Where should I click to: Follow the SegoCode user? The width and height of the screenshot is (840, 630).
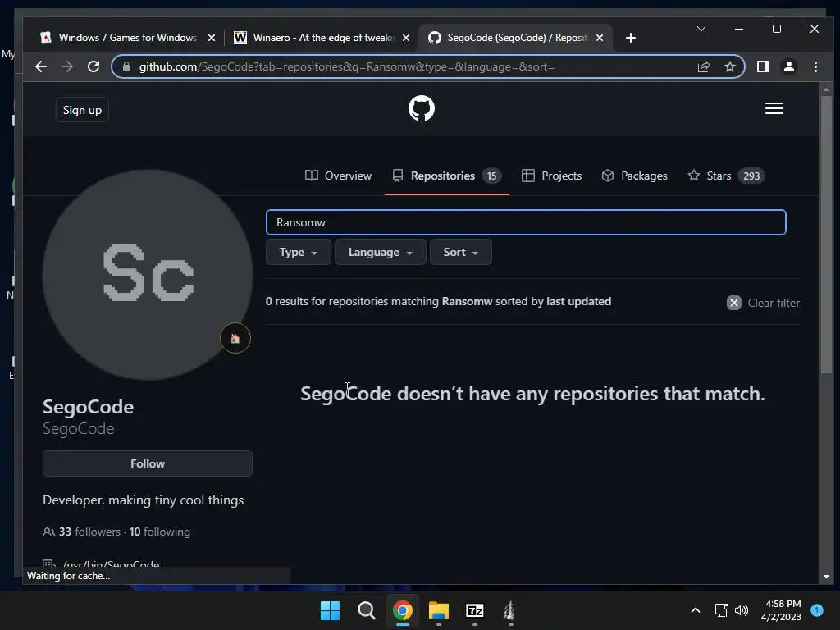pyautogui.click(x=148, y=463)
